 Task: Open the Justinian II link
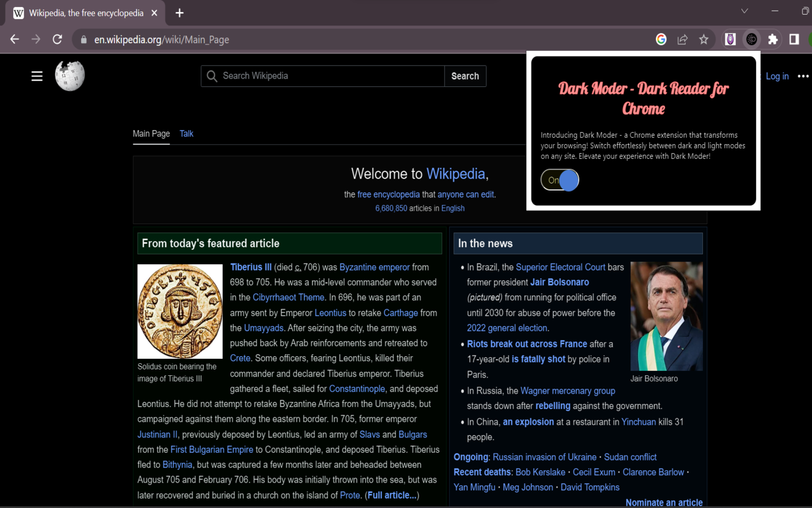click(158, 434)
